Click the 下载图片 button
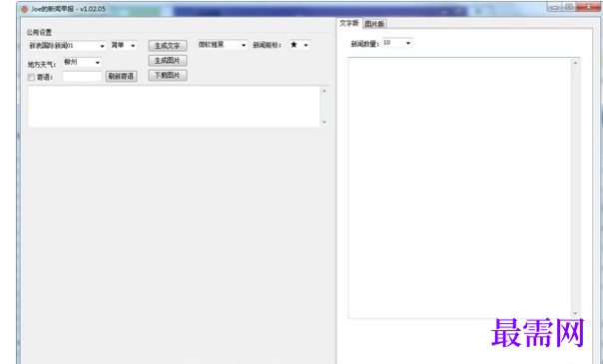603x364 pixels. (168, 75)
